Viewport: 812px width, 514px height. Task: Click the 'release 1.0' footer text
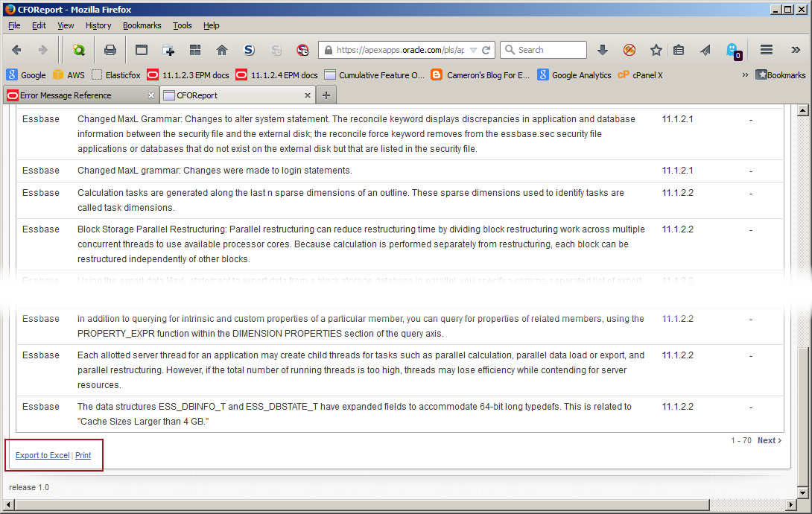point(29,488)
